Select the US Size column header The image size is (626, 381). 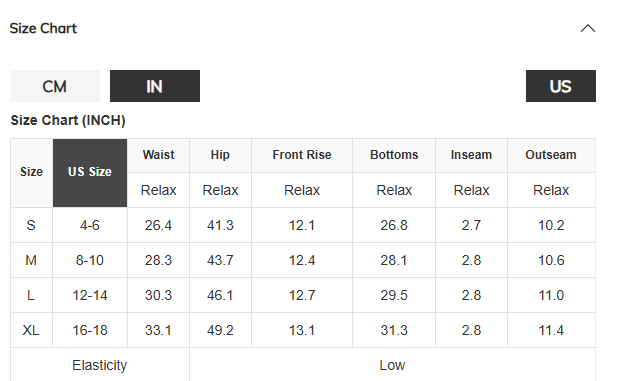pos(90,173)
